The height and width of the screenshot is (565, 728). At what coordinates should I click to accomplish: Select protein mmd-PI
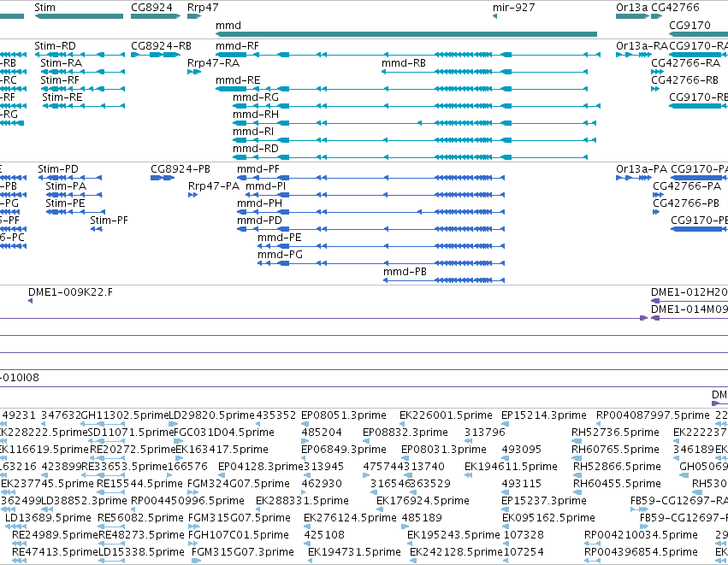376,195
